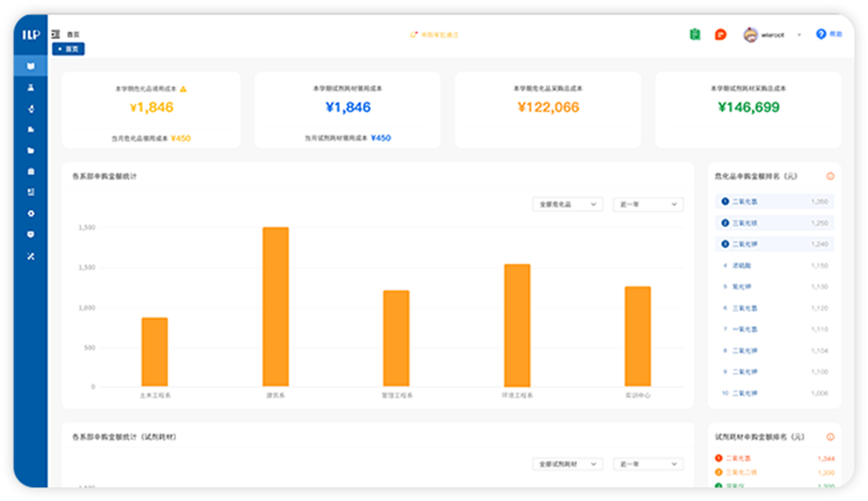Select the red rank 1 row valued 1,344
This screenshot has width=868, height=501.
click(774, 458)
